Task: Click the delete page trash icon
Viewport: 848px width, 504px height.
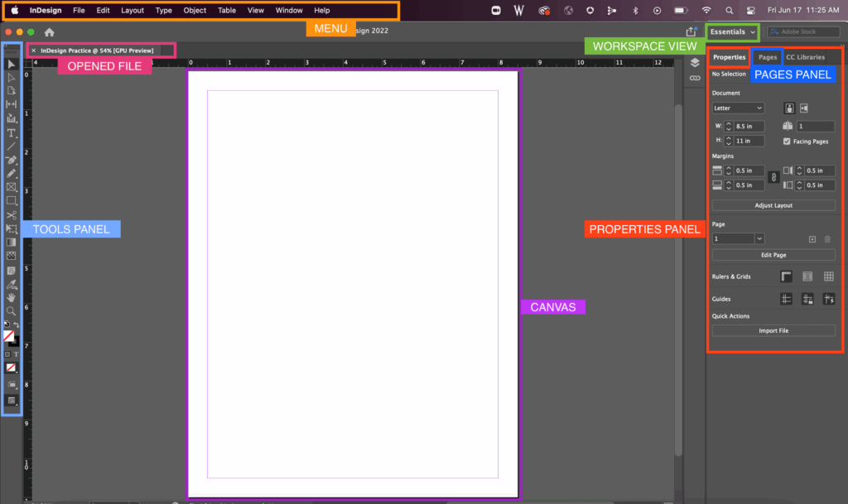Action: [827, 238]
